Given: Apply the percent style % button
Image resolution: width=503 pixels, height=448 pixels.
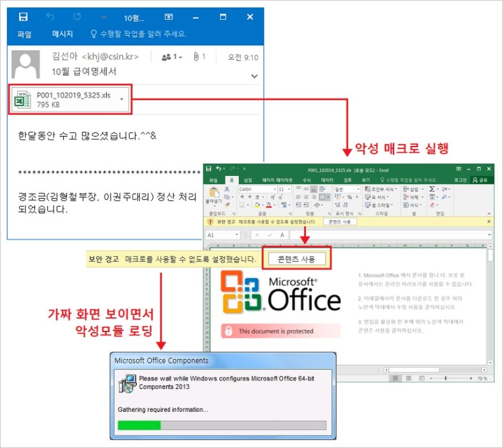Looking at the screenshot, I should tap(350, 197).
